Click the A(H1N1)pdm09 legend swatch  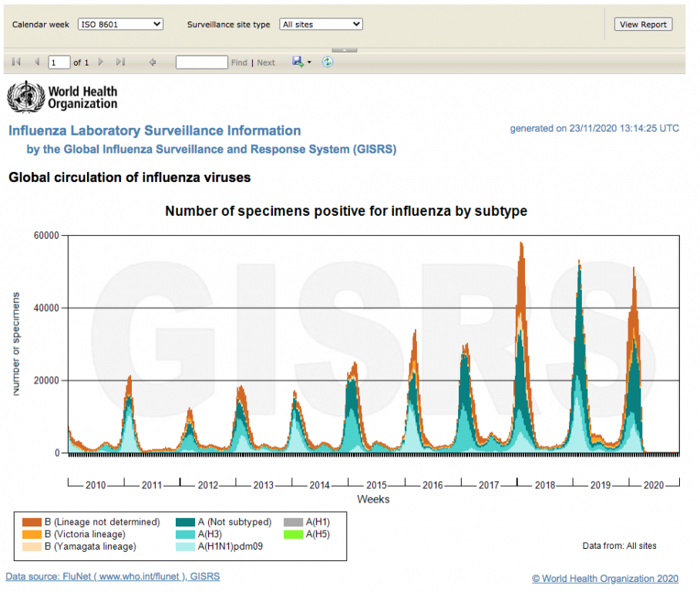click(185, 547)
